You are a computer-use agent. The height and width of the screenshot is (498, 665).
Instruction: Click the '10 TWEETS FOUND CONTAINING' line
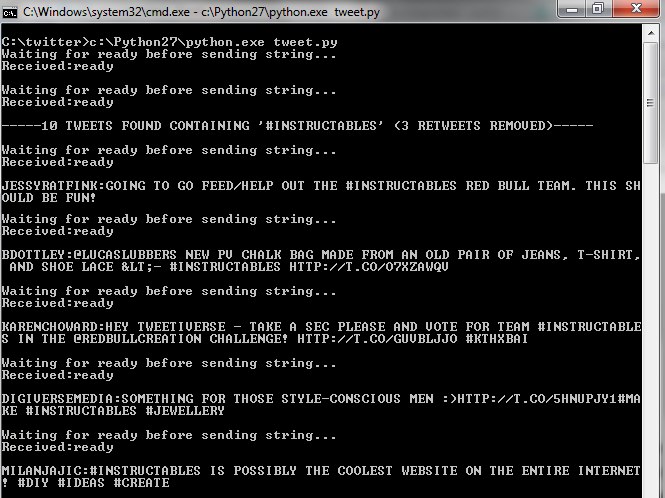[297, 126]
